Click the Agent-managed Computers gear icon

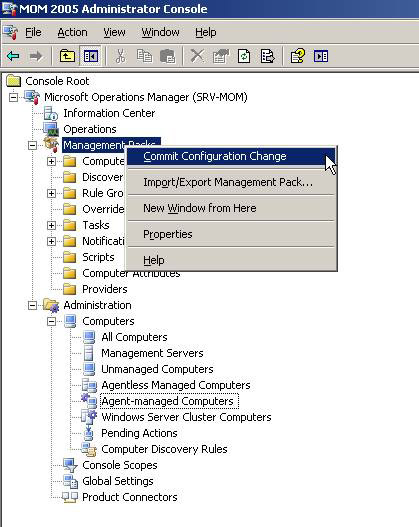[x=89, y=401]
